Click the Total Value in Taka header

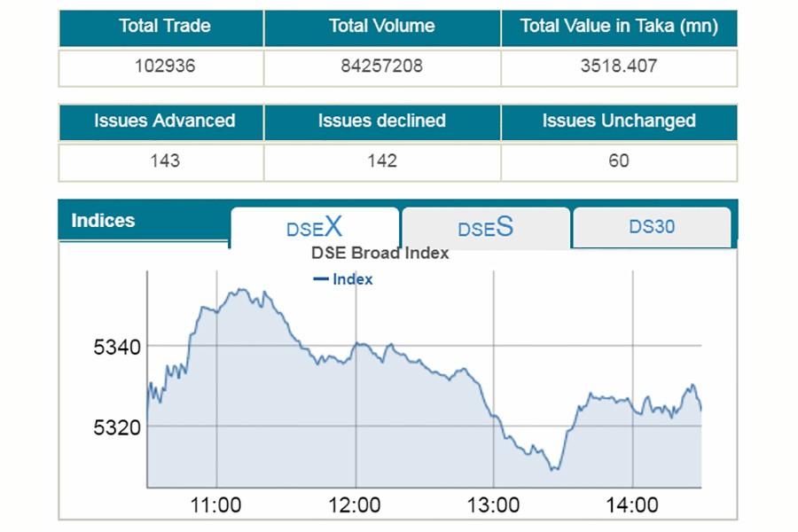click(619, 27)
